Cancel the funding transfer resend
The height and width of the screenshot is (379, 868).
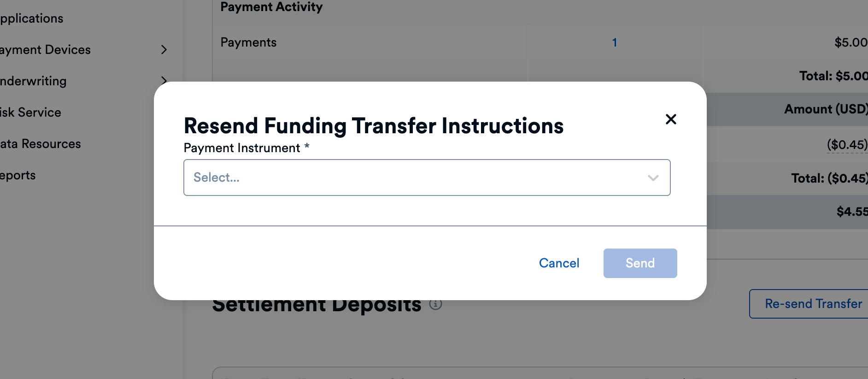pyautogui.click(x=559, y=263)
